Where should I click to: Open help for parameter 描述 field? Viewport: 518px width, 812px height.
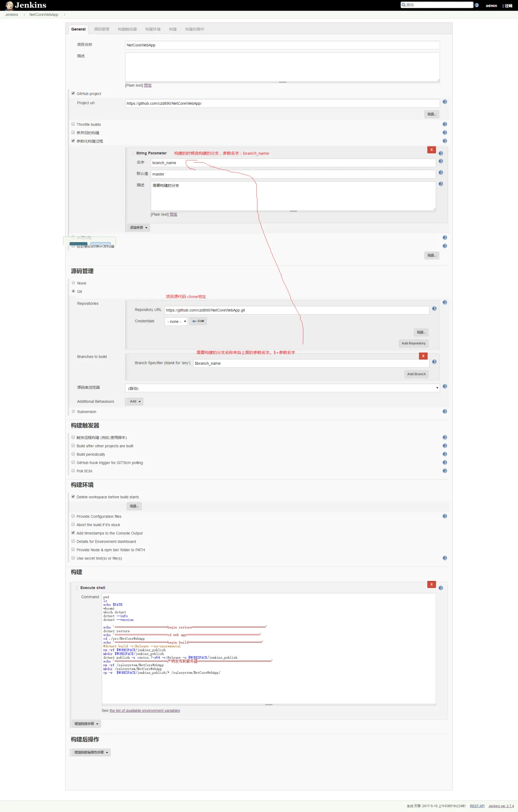pyautogui.click(x=441, y=184)
